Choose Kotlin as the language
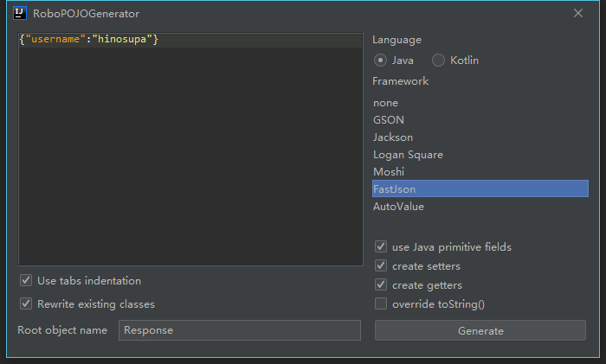The height and width of the screenshot is (364, 606). pos(439,61)
